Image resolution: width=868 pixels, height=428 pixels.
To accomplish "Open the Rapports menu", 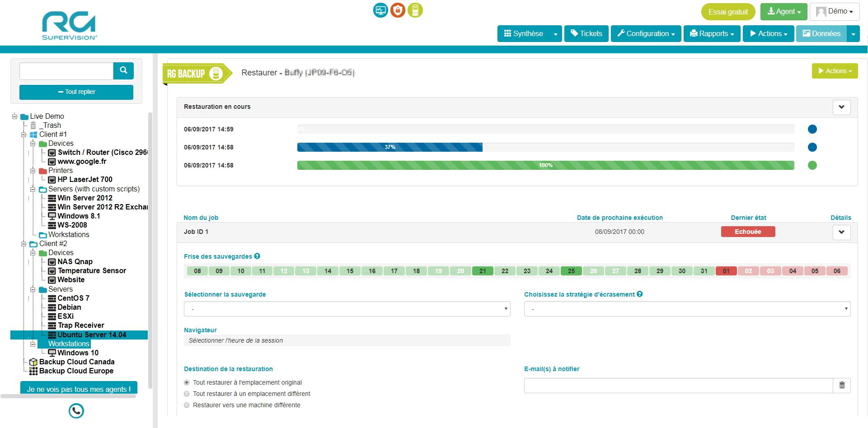I will (x=712, y=34).
